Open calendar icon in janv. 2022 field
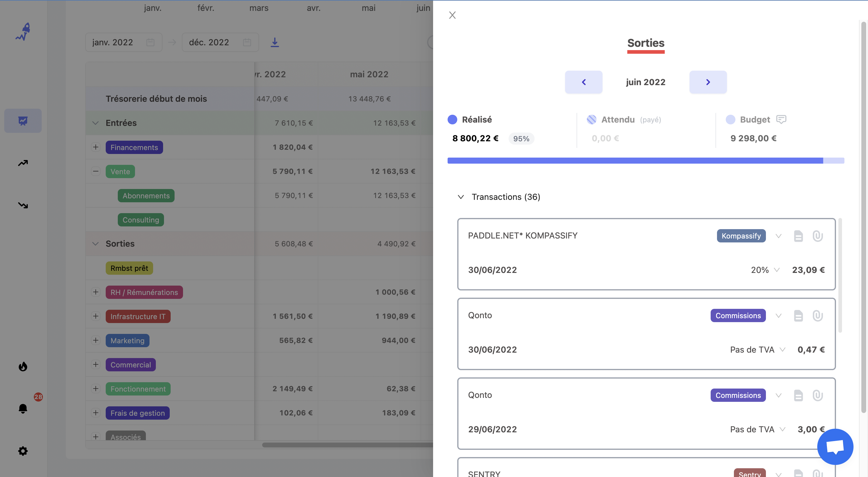Screen dimensions: 868x477 [150, 42]
